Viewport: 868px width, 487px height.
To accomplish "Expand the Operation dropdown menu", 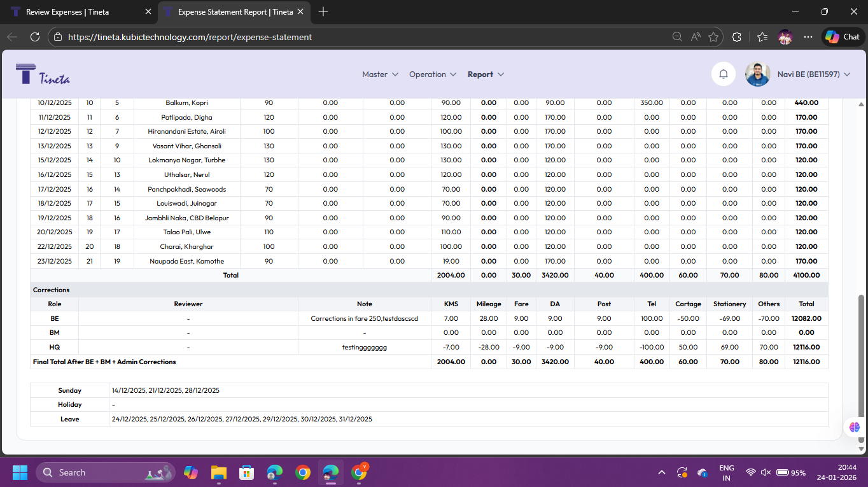I will tap(433, 74).
